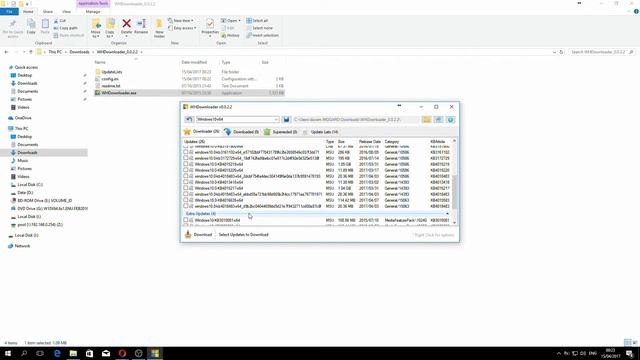Tick the checkbox for the 206 KB update
The width and height of the screenshot is (640, 360).
click(x=186, y=152)
